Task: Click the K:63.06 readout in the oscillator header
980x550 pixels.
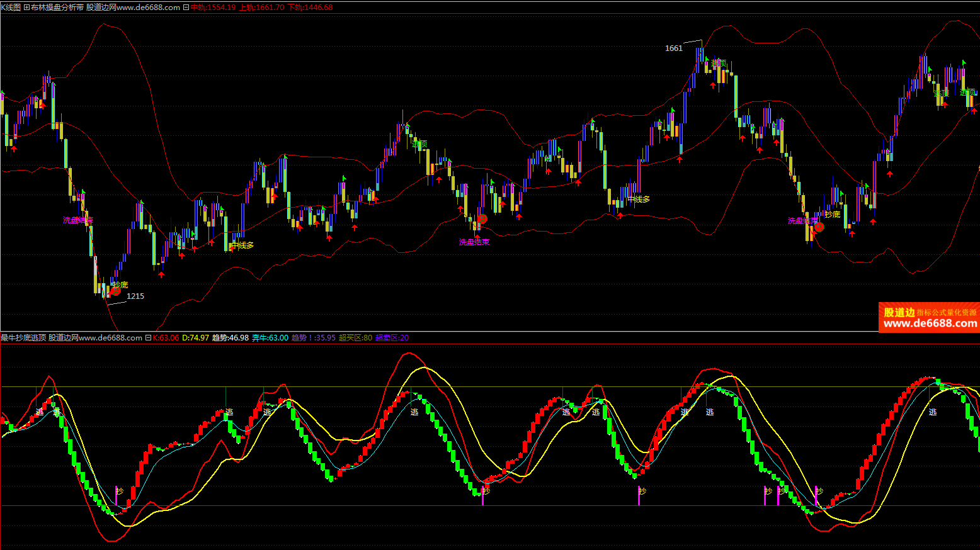Action: click(x=166, y=338)
